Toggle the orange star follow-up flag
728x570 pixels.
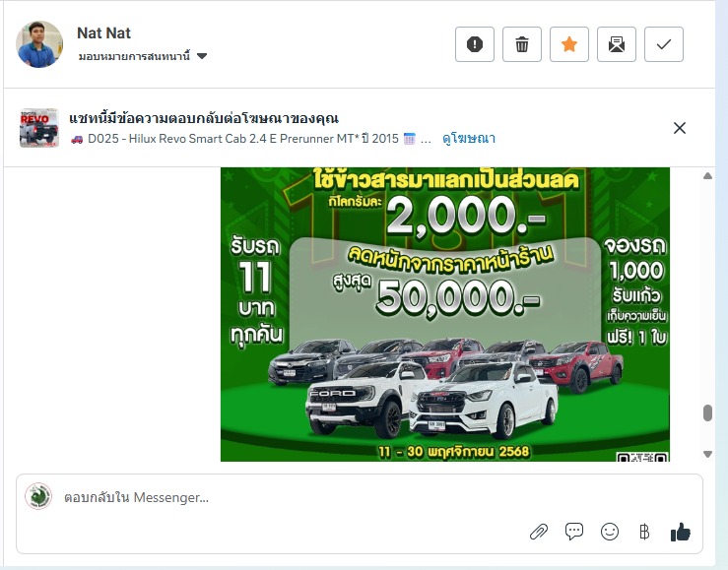(x=569, y=44)
